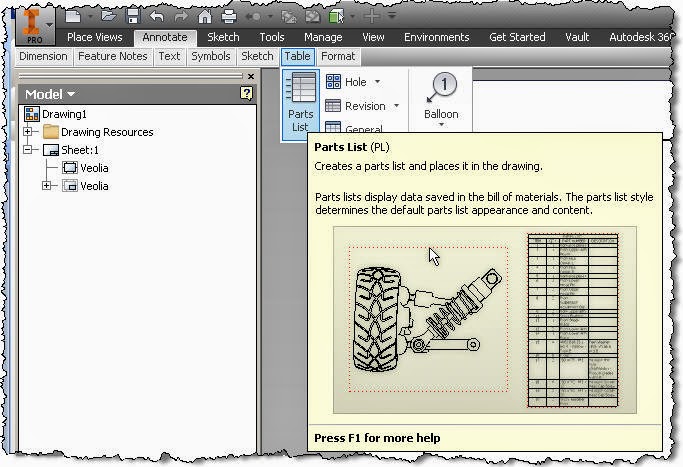The width and height of the screenshot is (683, 467).
Task: Show the Text panel
Action: tap(169, 57)
